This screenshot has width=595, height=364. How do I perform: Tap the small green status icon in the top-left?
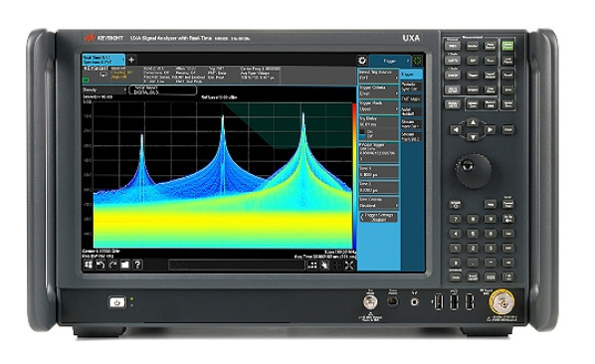click(86, 81)
